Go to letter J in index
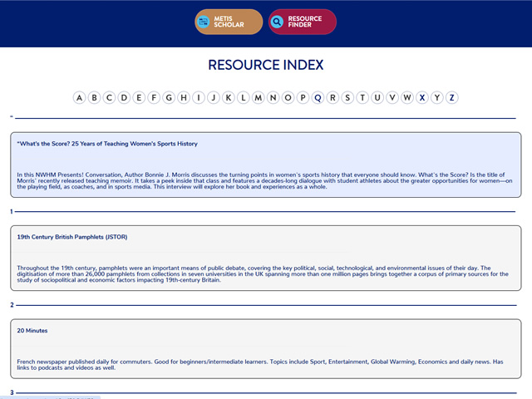Screen dimensions: 532x399 coord(214,98)
